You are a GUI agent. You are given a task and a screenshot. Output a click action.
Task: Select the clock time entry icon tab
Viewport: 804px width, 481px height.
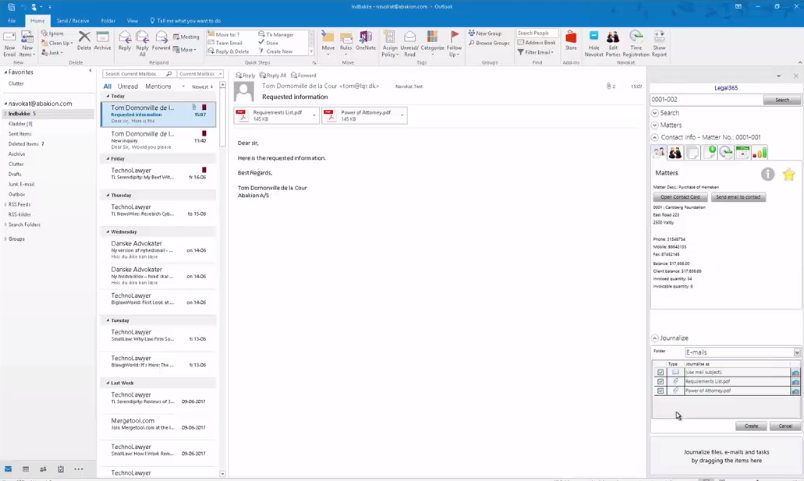pos(726,152)
